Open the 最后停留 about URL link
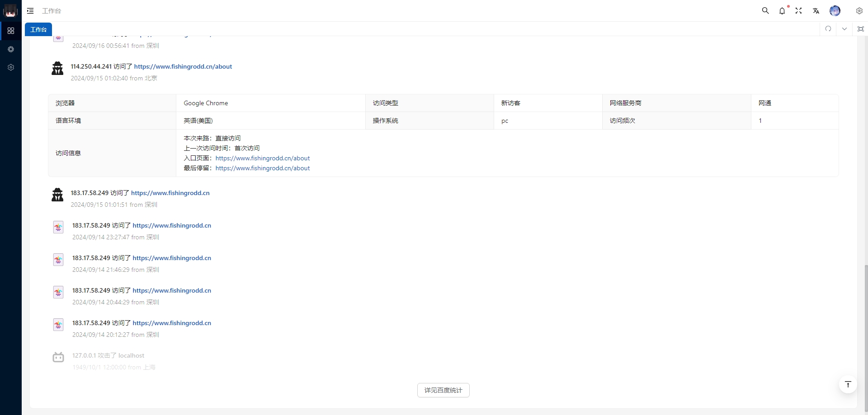 pos(262,168)
